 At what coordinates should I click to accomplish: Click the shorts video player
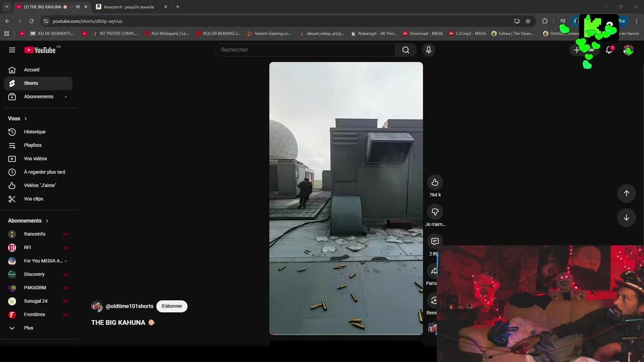tap(346, 198)
